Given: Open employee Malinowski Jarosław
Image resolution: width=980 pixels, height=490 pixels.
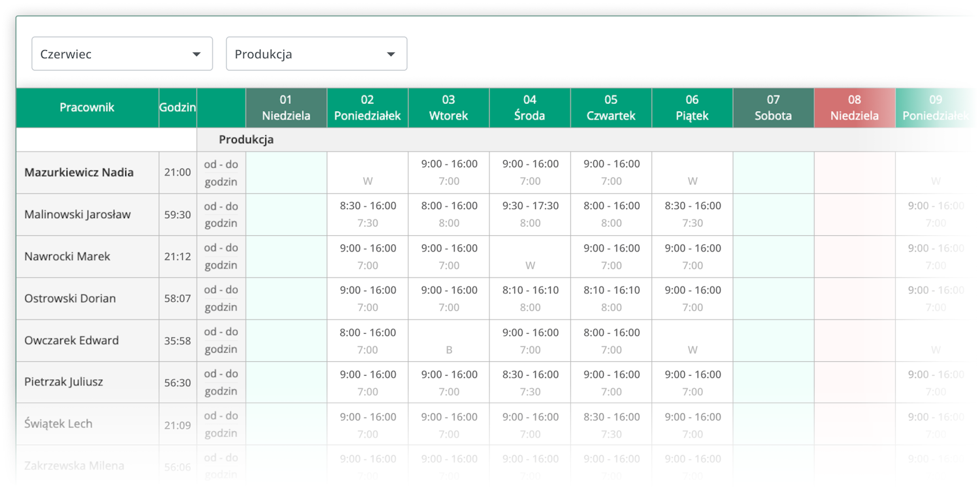Looking at the screenshot, I should coord(78,214).
